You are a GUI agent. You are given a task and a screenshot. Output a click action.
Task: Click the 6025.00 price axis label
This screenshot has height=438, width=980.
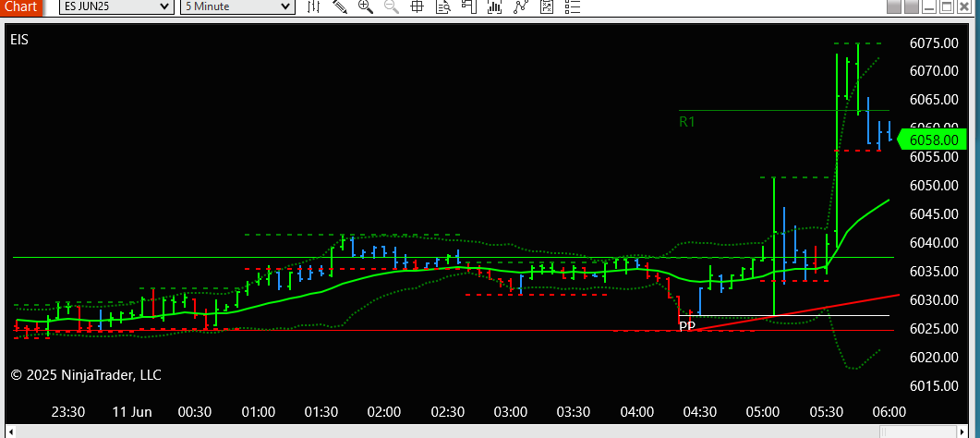(934, 328)
